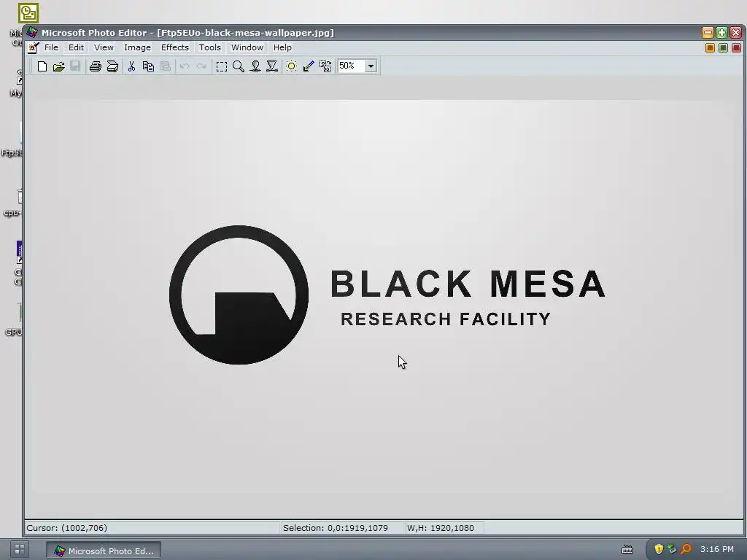Minimize the Photo Editor main window
The height and width of the screenshot is (560, 747).
tap(708, 32)
